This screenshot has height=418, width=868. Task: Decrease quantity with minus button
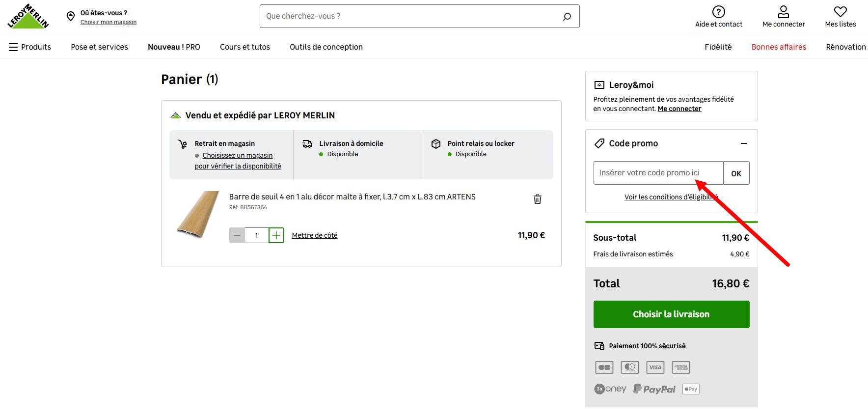(237, 235)
